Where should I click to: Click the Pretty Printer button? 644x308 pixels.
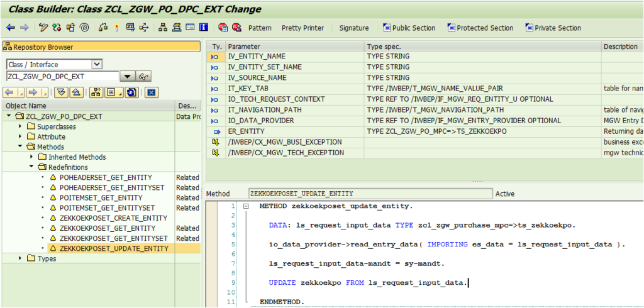coord(303,28)
